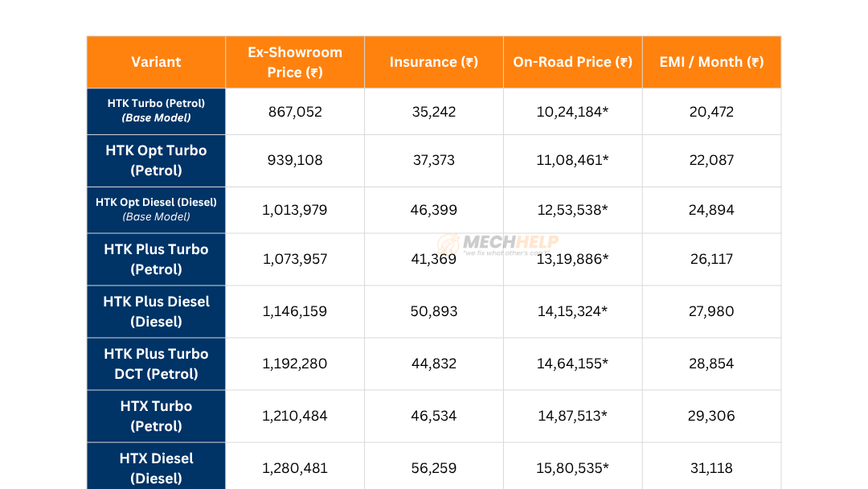Click the HTK Opt Turbo Petrol row label
This screenshot has height=489, width=868.
coord(155,160)
